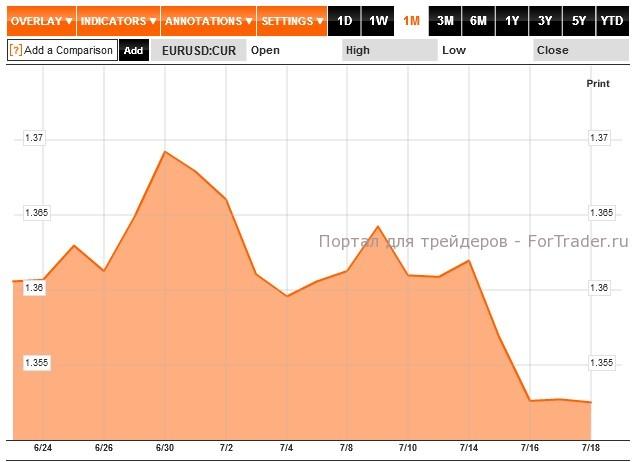The image size is (635, 462).
Task: Switch to 3M time range
Action: 445,20
